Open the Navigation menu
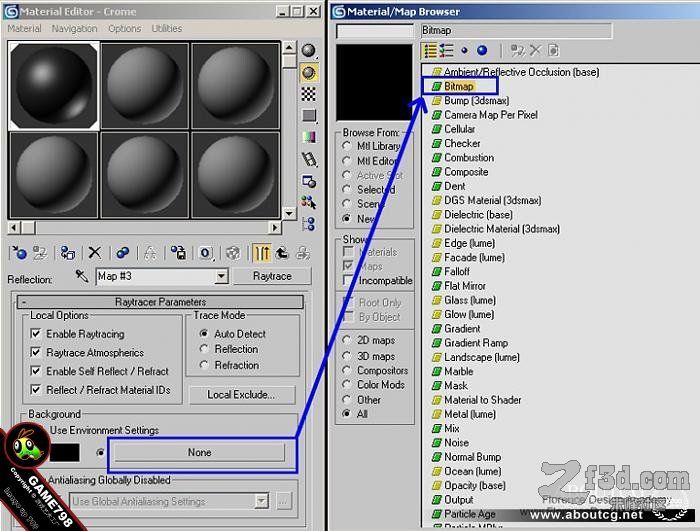Viewport: 700px width, 531px height. pyautogui.click(x=74, y=29)
